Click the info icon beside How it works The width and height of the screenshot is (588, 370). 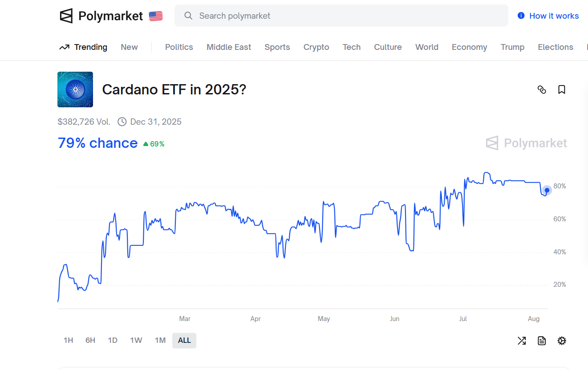click(x=521, y=16)
